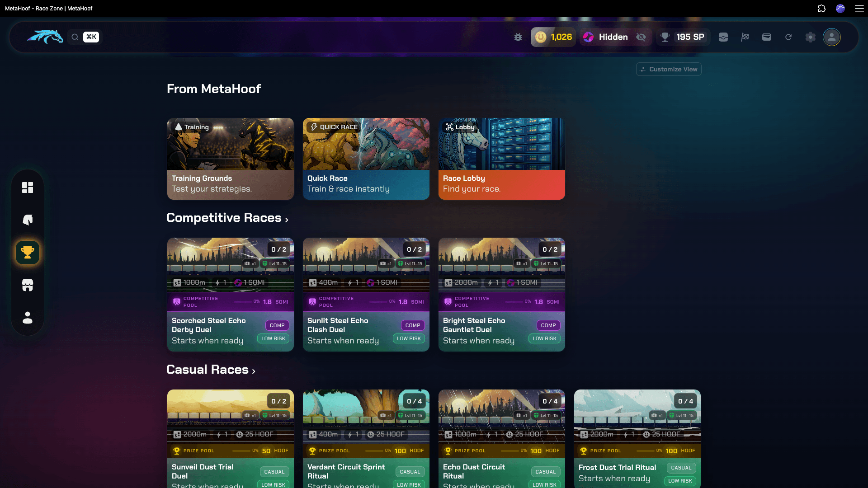This screenshot has height=488, width=868.
Task: Open the dashboard grid icon in sidebar
Action: coord(28,188)
